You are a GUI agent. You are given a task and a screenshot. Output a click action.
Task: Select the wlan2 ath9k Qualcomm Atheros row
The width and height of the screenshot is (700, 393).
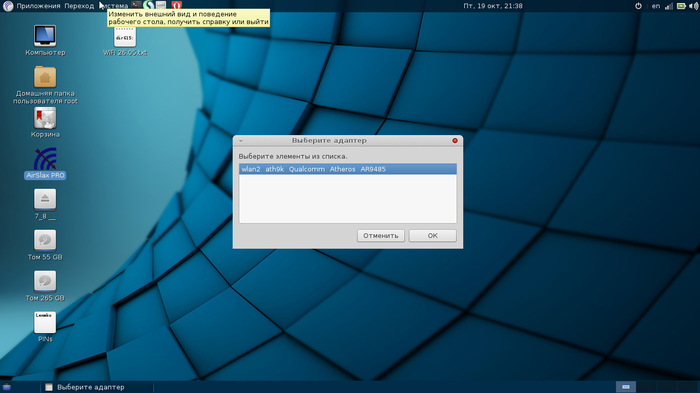point(348,169)
